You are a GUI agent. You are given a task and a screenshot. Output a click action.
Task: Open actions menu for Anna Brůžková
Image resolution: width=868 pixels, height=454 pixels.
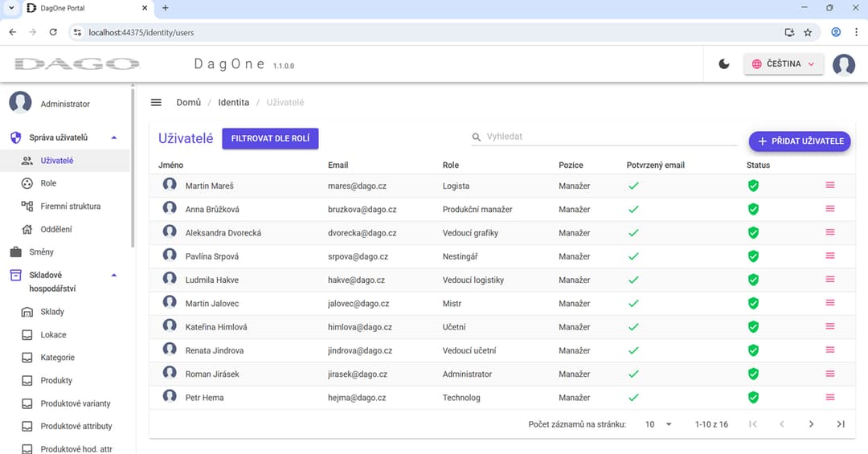tap(829, 209)
